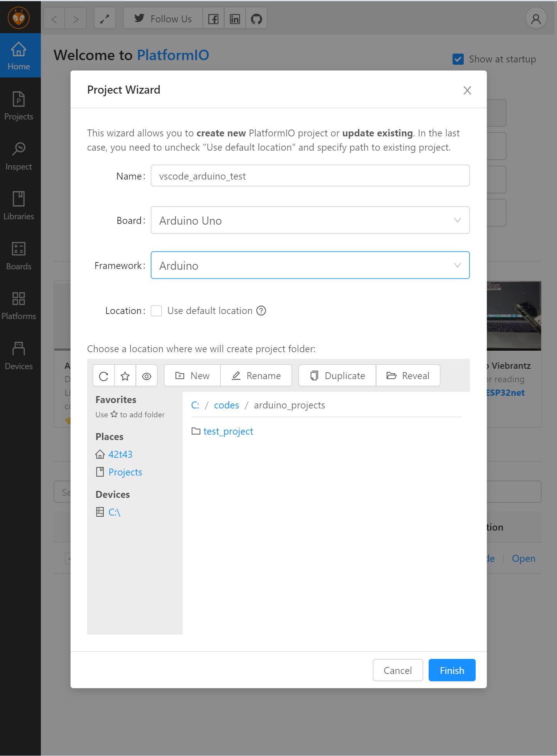Click the default location help icon

[261, 311]
